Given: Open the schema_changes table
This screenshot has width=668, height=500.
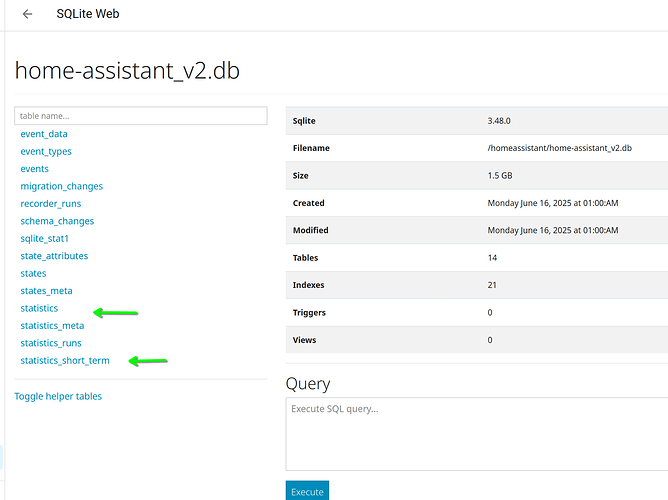Looking at the screenshot, I should point(57,221).
